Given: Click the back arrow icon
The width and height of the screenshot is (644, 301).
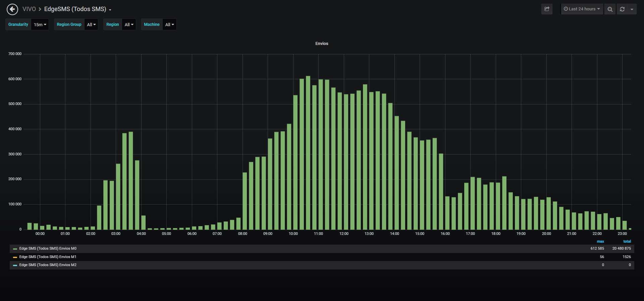Looking at the screenshot, I should click(12, 9).
